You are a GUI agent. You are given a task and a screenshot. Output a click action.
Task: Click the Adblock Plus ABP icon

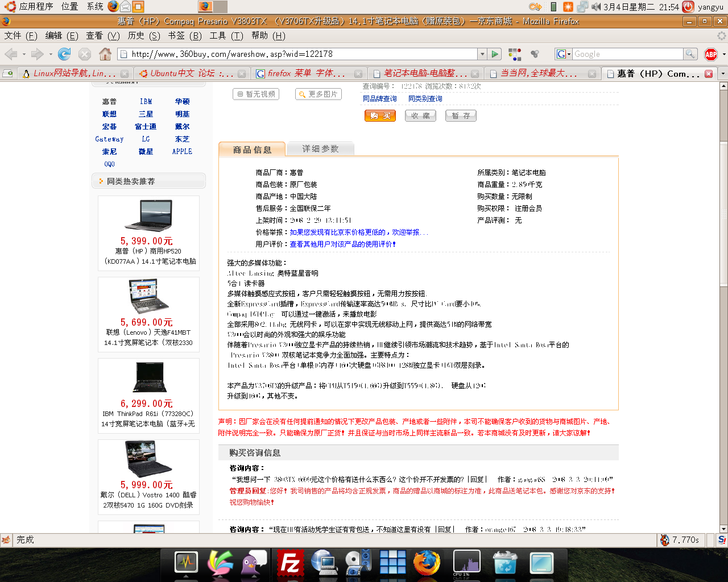point(711,54)
